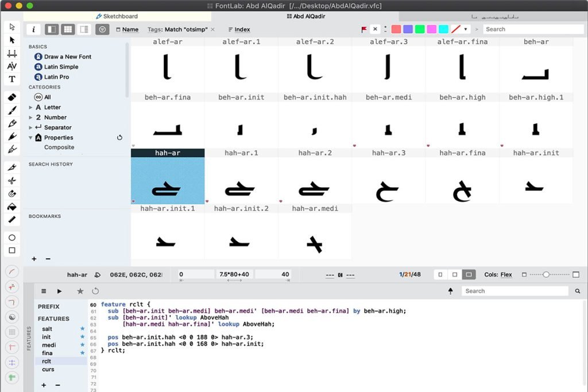Remove the Tags Match "otsimp" filter
This screenshot has width=588, height=392.
tap(212, 29)
